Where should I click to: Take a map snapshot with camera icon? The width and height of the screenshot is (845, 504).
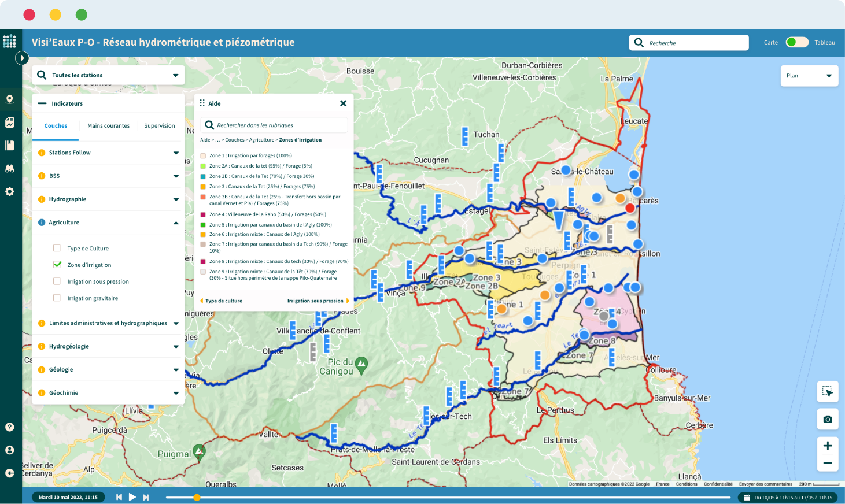coord(828,419)
